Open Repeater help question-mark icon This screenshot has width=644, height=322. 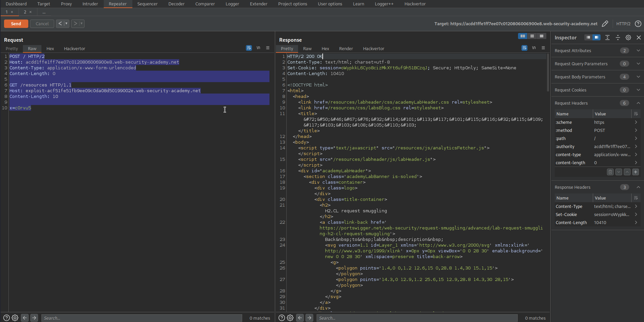[638, 24]
